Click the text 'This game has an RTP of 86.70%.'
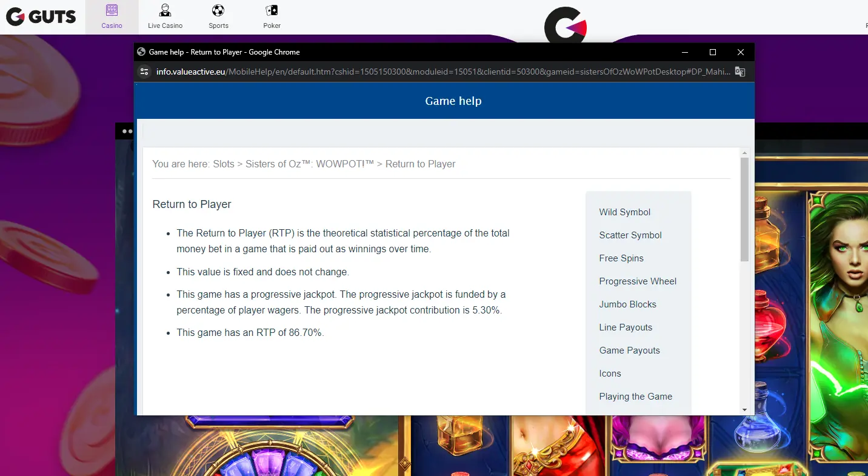The height and width of the screenshot is (476, 868). (250, 332)
